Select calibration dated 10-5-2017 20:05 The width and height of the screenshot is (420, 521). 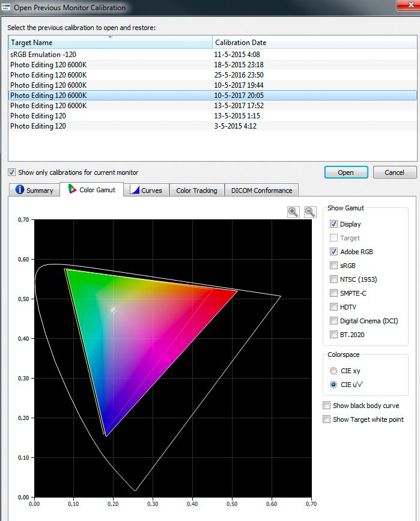point(212,96)
